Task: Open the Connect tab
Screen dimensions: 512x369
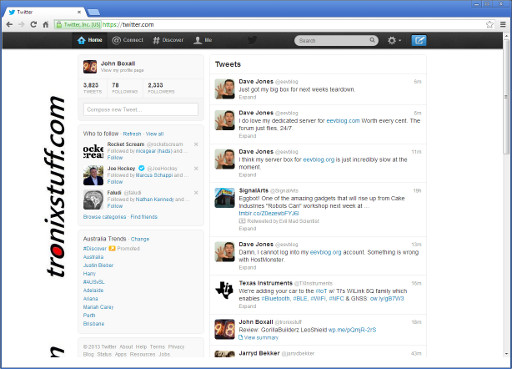Action: [x=128, y=40]
